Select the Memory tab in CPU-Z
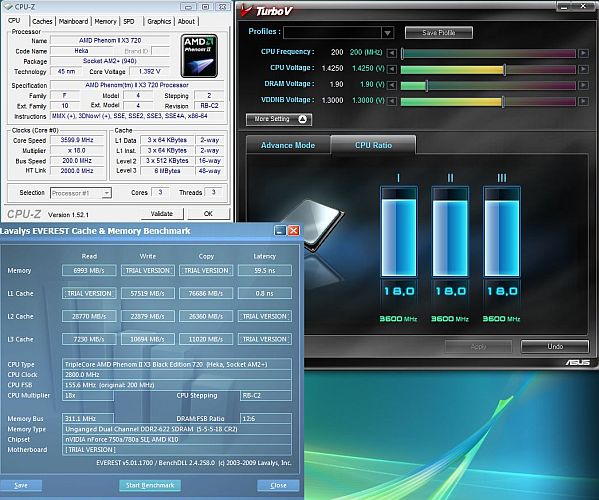 click(x=105, y=21)
